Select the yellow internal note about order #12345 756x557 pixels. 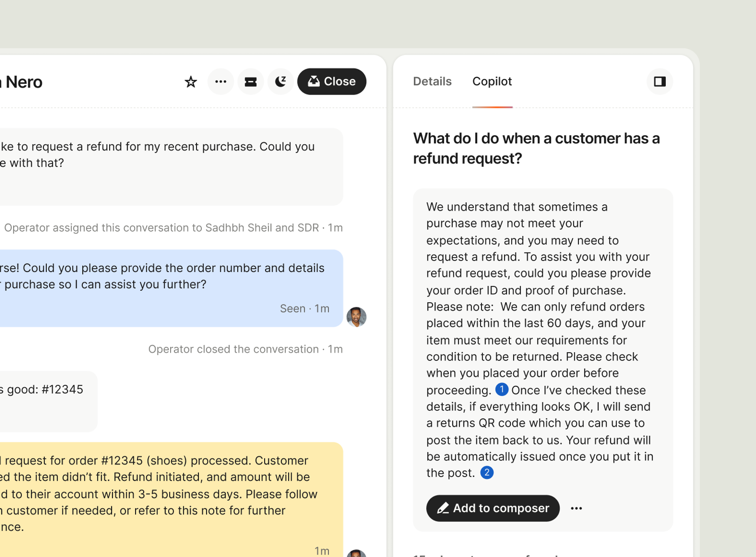172,500
